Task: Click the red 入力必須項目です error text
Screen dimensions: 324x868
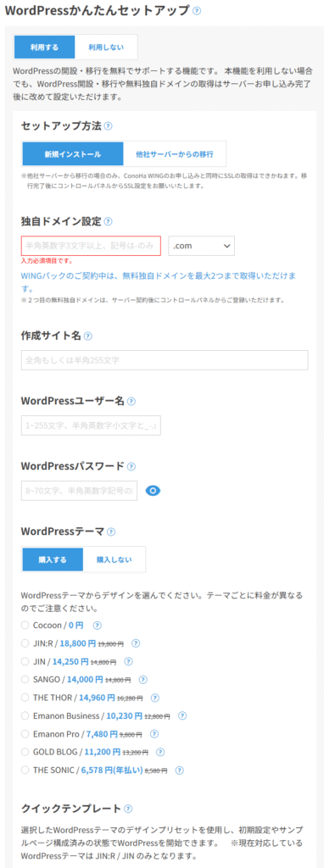Action: point(47,261)
